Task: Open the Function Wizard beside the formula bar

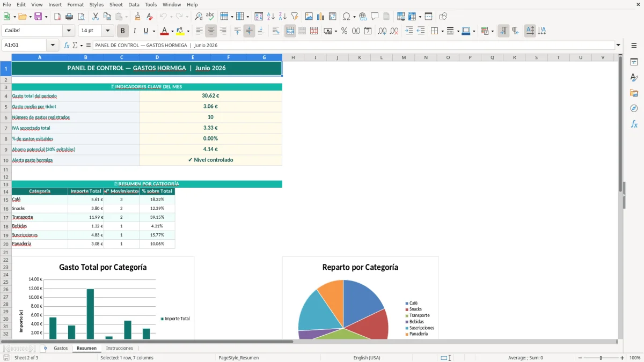Action: [67, 45]
